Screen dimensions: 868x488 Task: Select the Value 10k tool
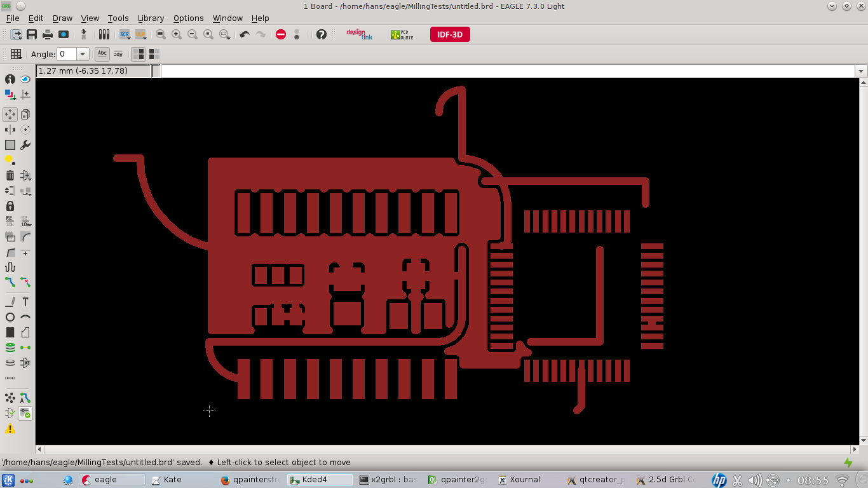point(25,221)
